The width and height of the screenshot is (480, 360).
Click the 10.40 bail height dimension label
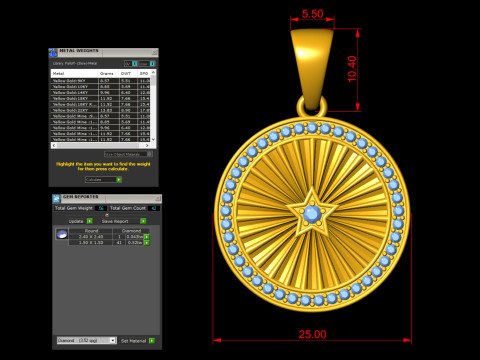(352, 69)
